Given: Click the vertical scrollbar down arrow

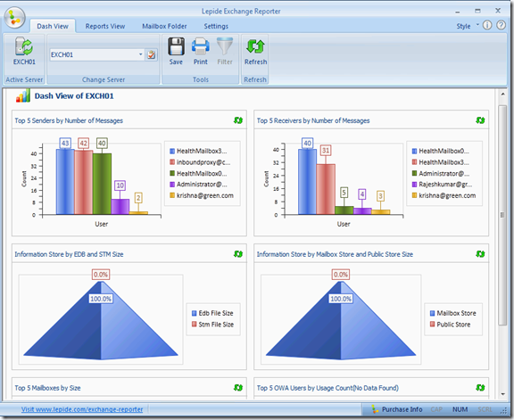Looking at the screenshot, I should (503, 394).
